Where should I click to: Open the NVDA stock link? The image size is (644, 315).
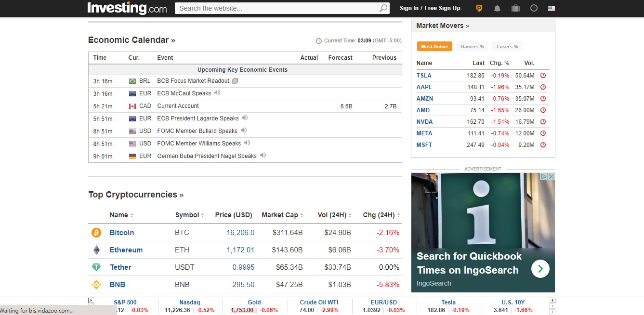(x=424, y=122)
